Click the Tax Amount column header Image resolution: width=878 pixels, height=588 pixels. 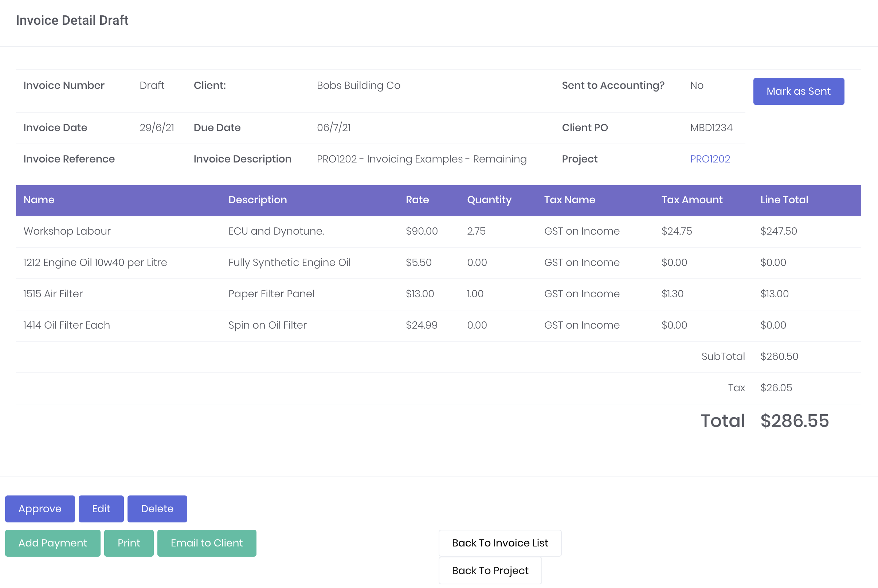[x=692, y=200]
